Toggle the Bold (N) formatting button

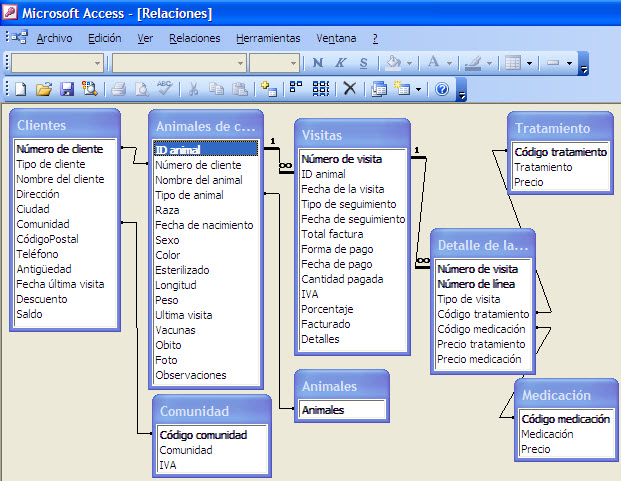318,63
